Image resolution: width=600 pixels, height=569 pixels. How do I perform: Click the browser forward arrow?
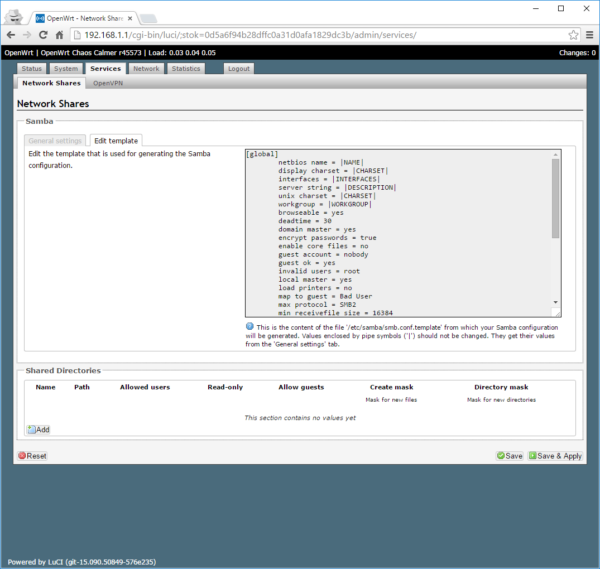(x=28, y=35)
